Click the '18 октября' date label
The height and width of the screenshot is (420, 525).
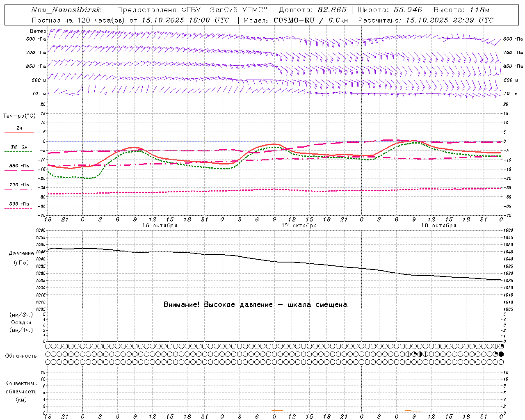pyautogui.click(x=438, y=226)
